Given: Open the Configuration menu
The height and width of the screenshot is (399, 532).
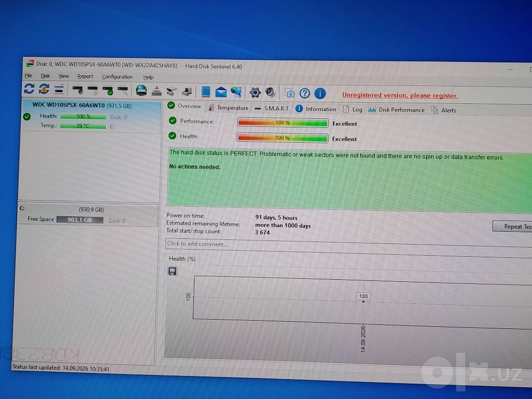Looking at the screenshot, I should (117, 77).
